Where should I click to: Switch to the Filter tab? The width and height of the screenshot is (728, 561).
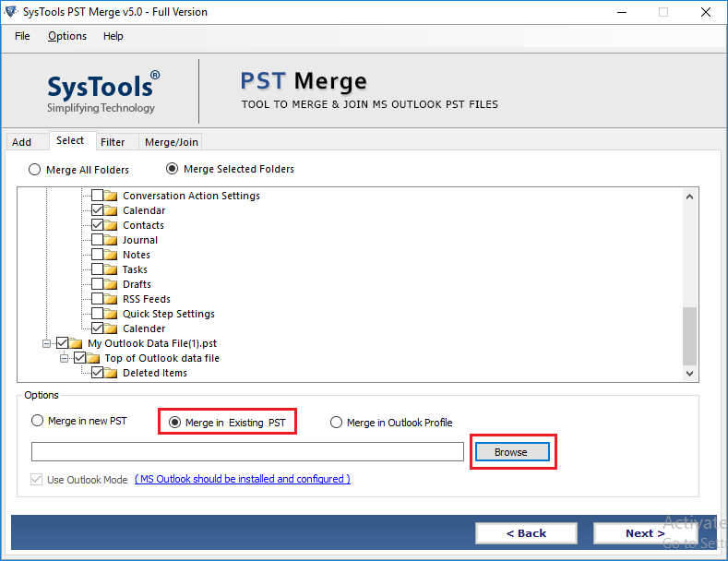(x=113, y=142)
